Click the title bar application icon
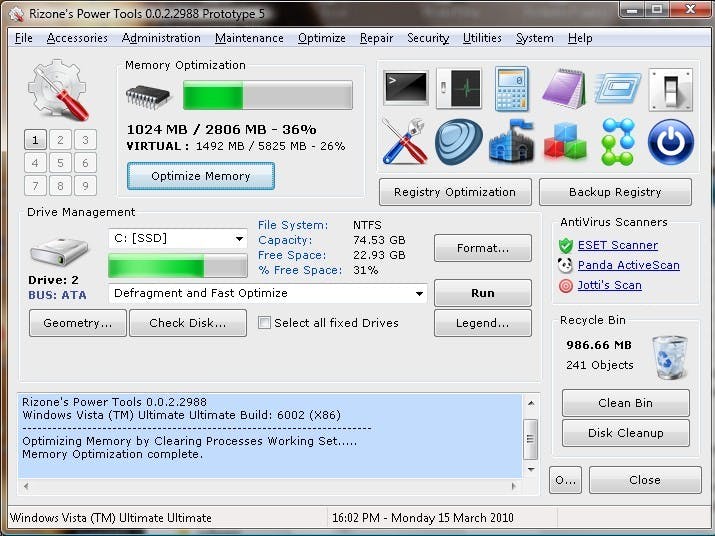 (16, 14)
